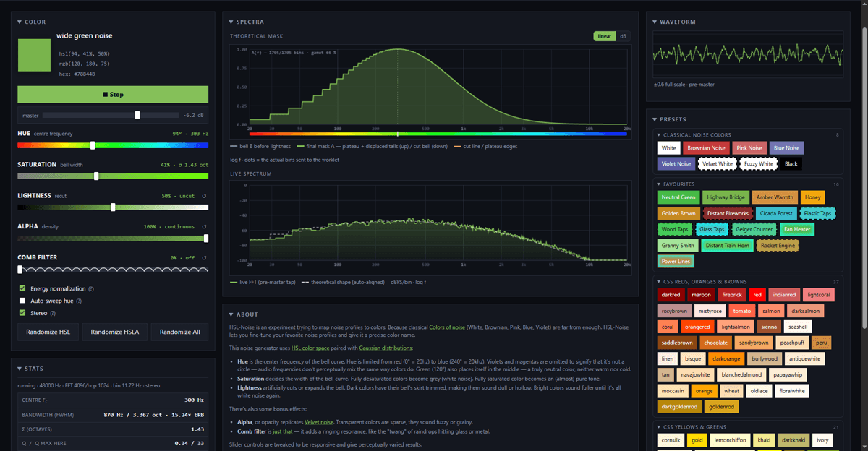
Task: Click the Hue centre frequency slider
Action: click(x=113, y=145)
